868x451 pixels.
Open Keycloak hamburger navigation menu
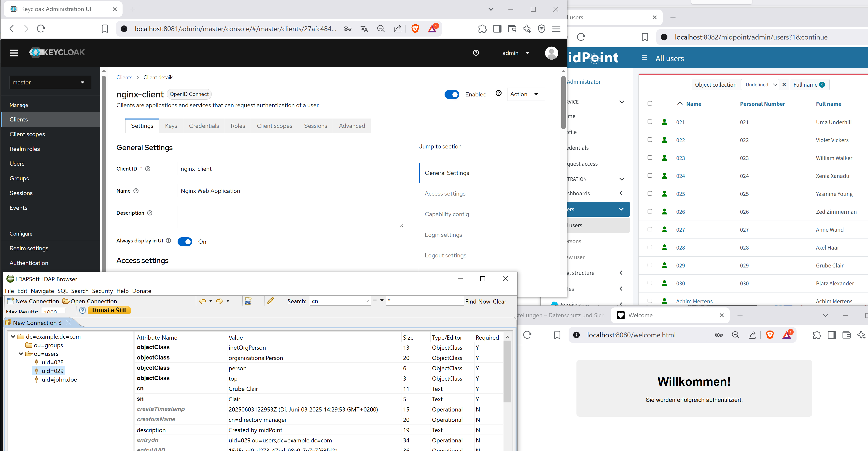click(14, 53)
